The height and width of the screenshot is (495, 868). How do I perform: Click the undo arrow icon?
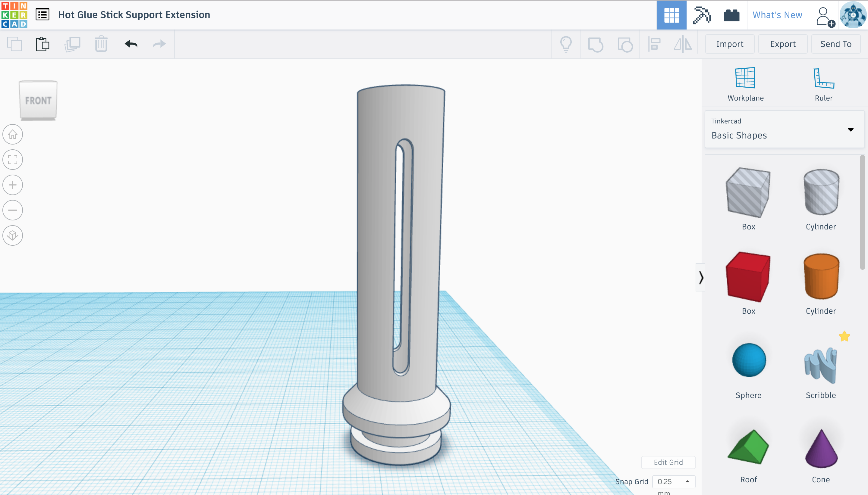pyautogui.click(x=131, y=44)
